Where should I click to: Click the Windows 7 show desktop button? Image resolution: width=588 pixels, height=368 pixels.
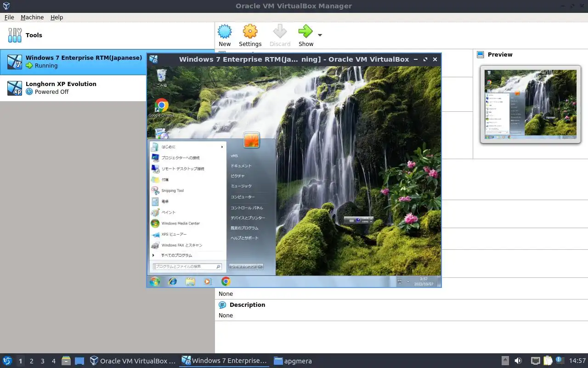click(439, 282)
